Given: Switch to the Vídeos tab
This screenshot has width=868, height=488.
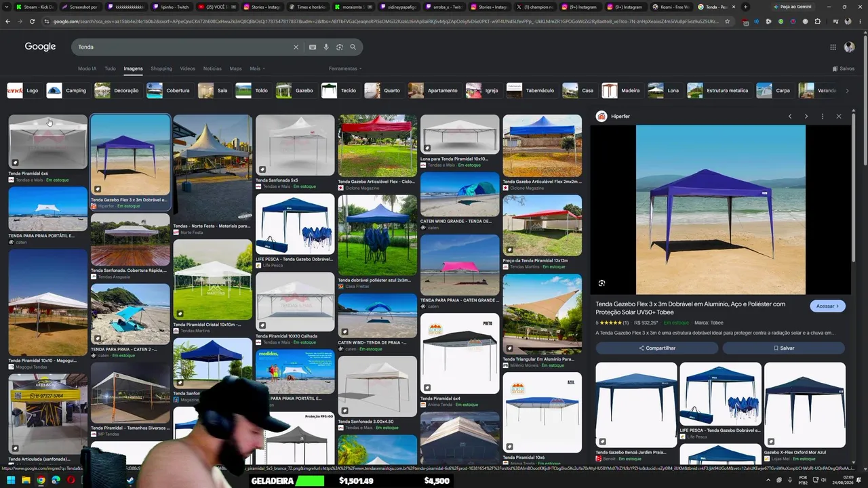Looking at the screenshot, I should click(x=188, y=68).
